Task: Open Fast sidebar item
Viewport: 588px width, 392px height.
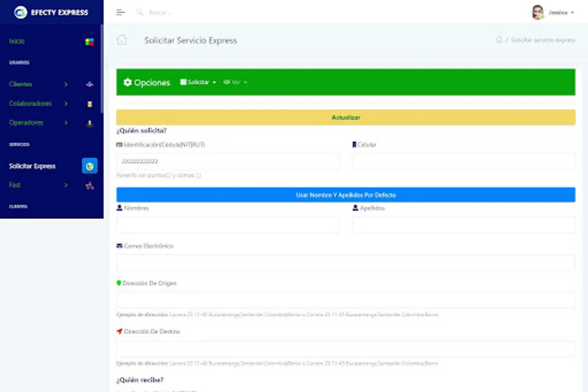Action: [15, 185]
